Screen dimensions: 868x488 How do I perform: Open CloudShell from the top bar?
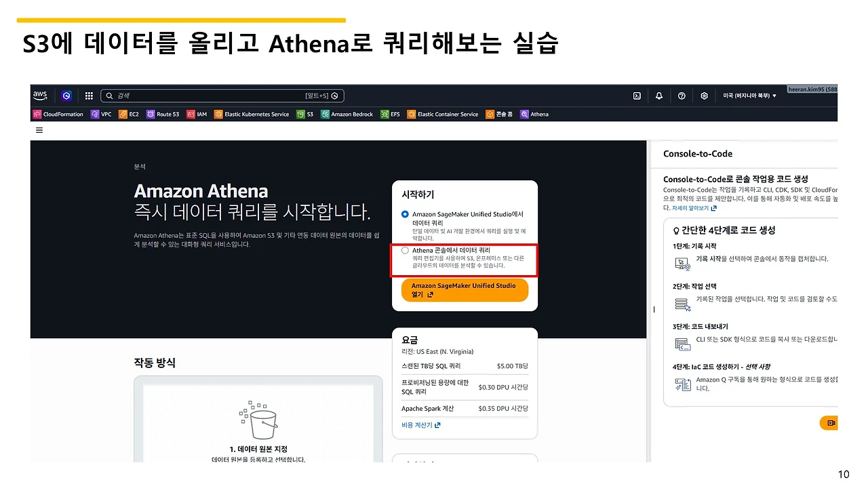(637, 96)
